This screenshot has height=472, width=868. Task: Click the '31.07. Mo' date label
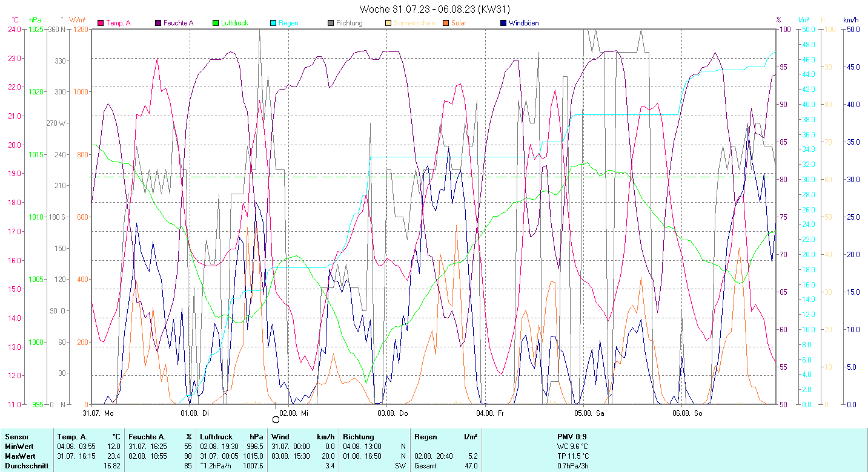tap(98, 413)
